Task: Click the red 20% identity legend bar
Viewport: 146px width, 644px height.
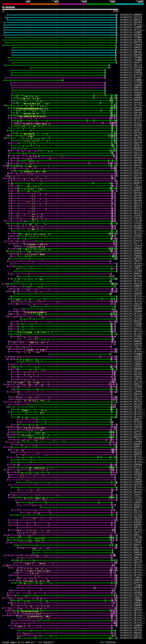Action: pos(16,4)
